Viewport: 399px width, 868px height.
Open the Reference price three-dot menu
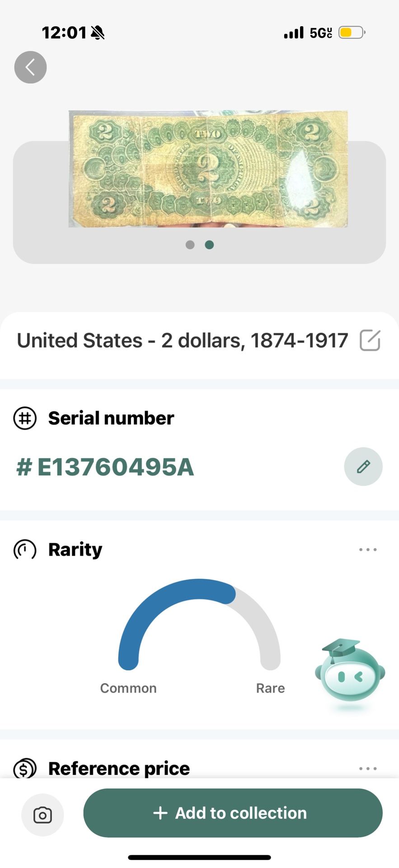(368, 769)
